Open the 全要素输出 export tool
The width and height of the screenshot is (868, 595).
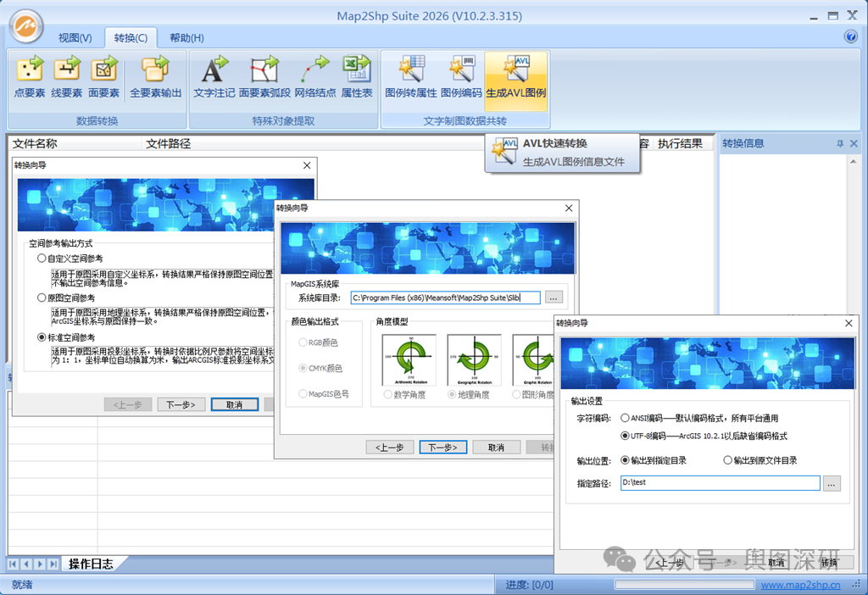tap(156, 77)
